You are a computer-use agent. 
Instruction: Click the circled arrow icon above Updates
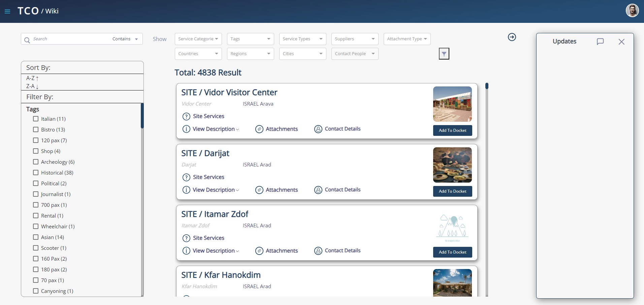[512, 37]
